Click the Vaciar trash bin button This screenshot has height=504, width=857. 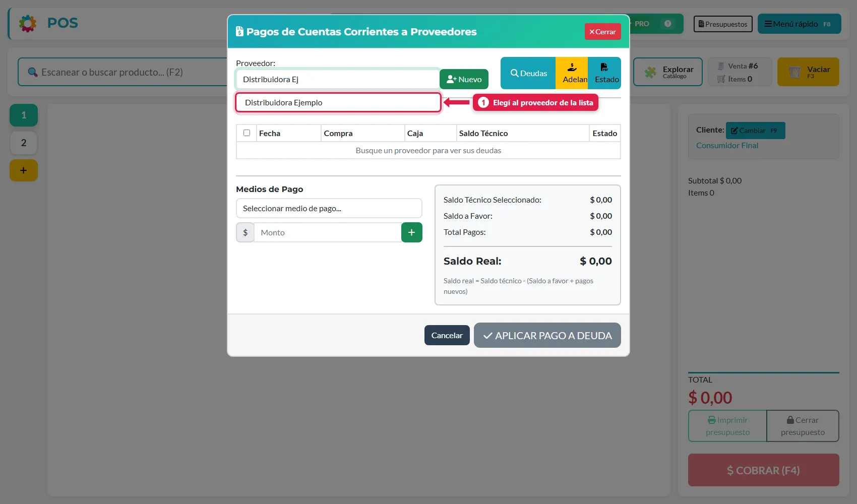[808, 72]
